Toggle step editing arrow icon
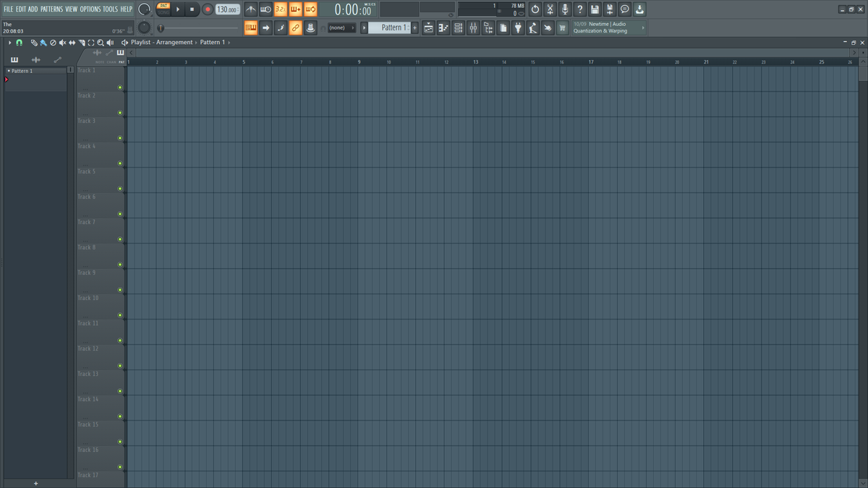The height and width of the screenshot is (488, 868). 265,27
